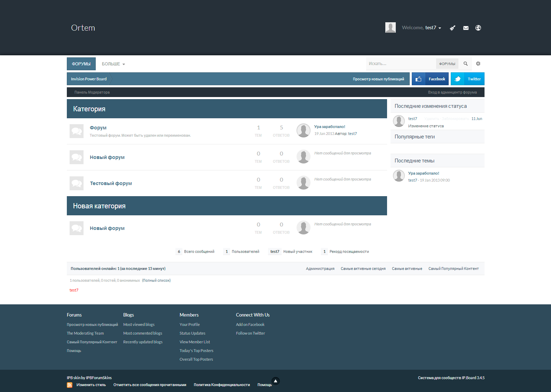
Task: Open Панель Модератора menu item
Action: tap(92, 92)
